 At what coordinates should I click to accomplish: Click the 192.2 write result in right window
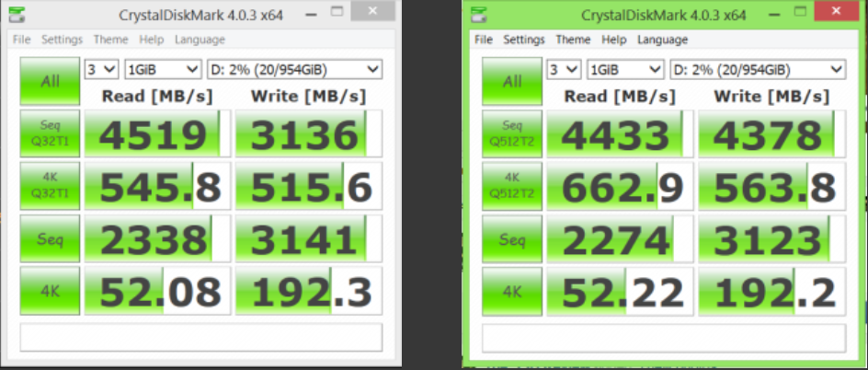(771, 291)
